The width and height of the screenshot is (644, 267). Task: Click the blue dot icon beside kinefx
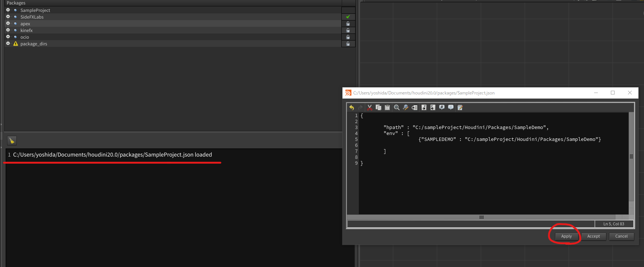15,30
